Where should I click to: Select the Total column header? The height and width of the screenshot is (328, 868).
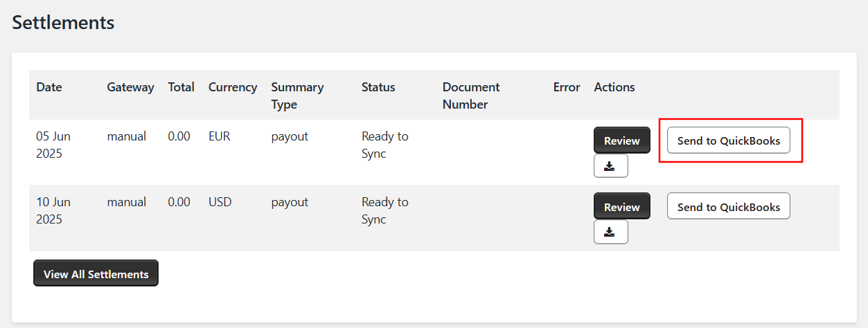tap(181, 87)
